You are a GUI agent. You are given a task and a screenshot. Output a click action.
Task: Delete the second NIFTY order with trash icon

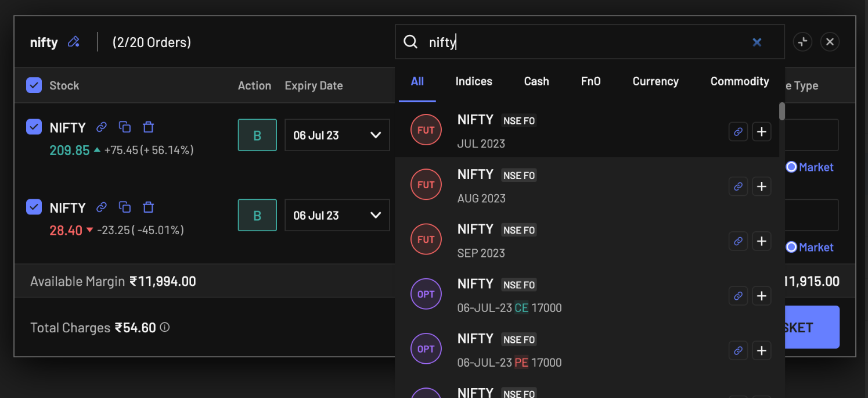point(148,207)
